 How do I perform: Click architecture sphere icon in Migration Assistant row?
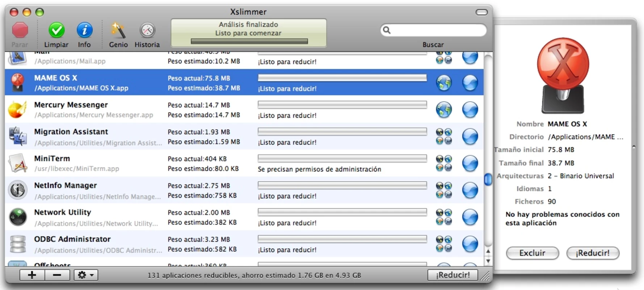click(x=470, y=136)
